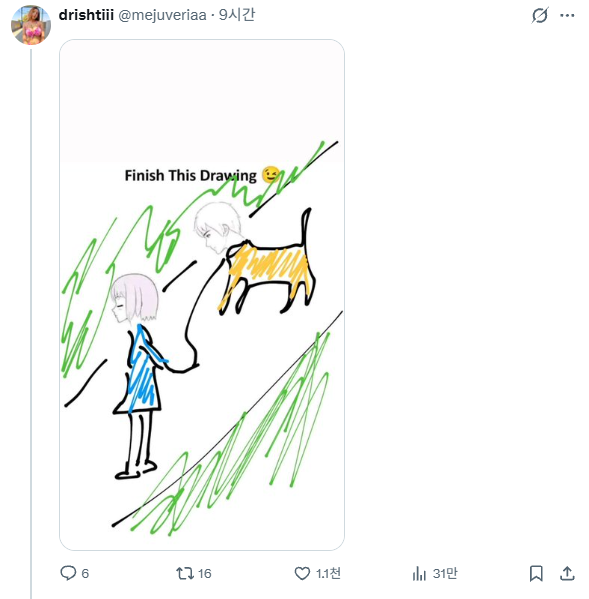The width and height of the screenshot is (589, 599).
Task: Open the view analytics bar chart icon
Action: tap(419, 573)
